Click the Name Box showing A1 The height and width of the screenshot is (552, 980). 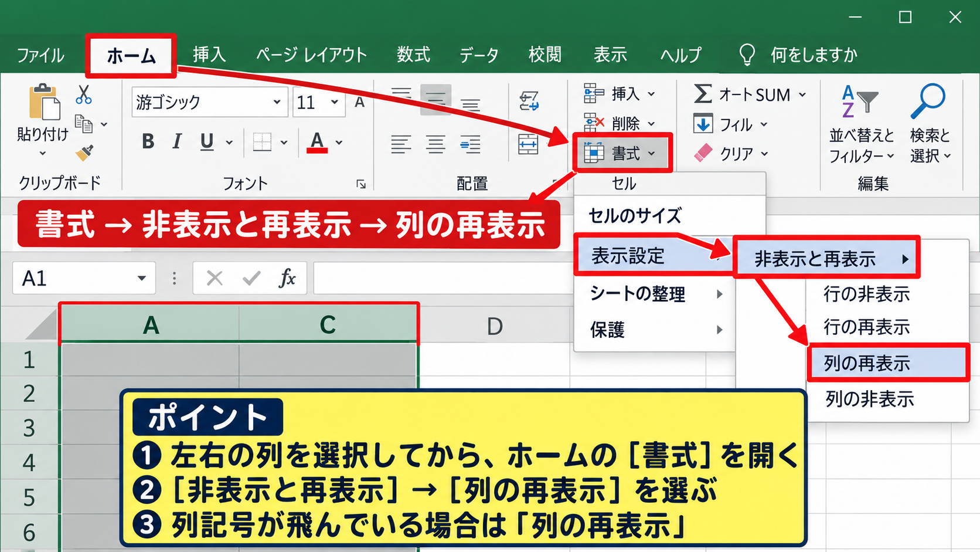(x=84, y=278)
